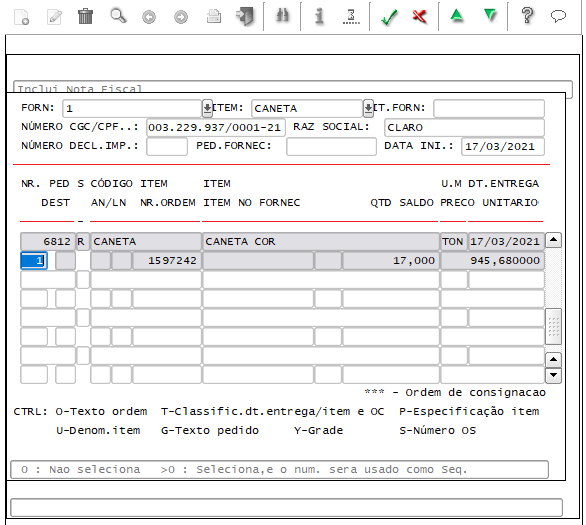Cancel with the red X icon
This screenshot has width=586, height=525.
(420, 16)
